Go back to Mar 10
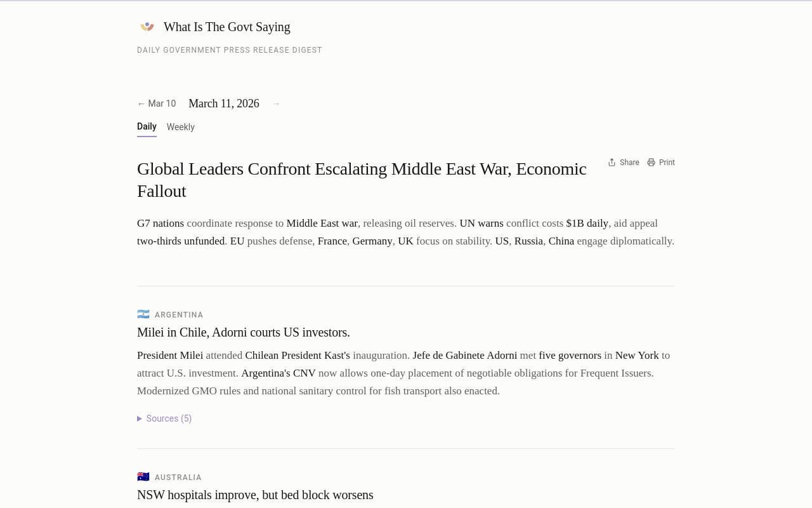 (x=157, y=104)
